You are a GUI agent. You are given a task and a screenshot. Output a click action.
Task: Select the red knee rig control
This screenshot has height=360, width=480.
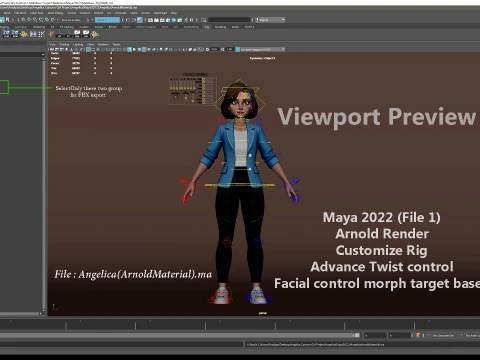coord(227,242)
